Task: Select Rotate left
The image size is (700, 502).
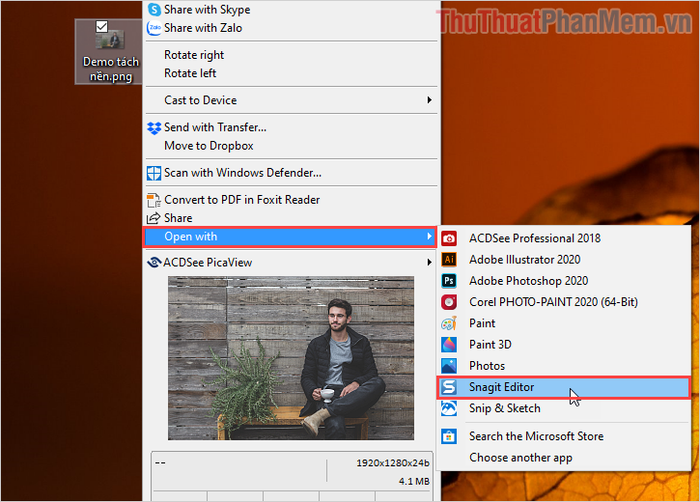Action: [292, 73]
